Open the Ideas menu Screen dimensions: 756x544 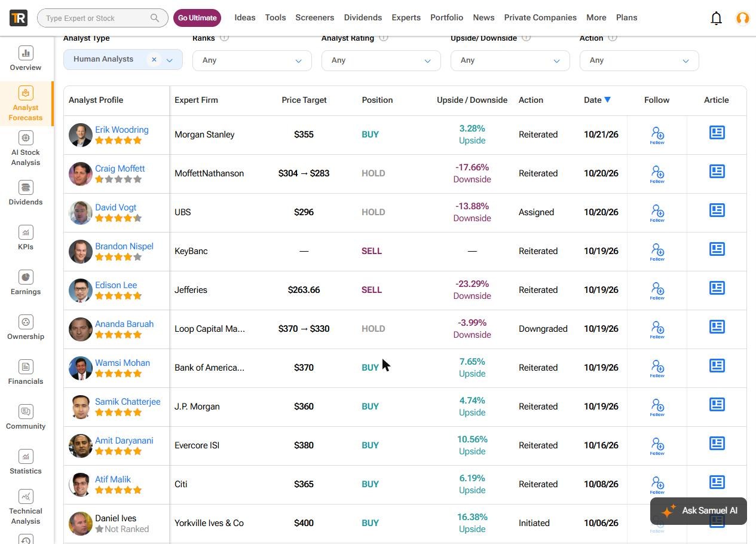pos(245,17)
